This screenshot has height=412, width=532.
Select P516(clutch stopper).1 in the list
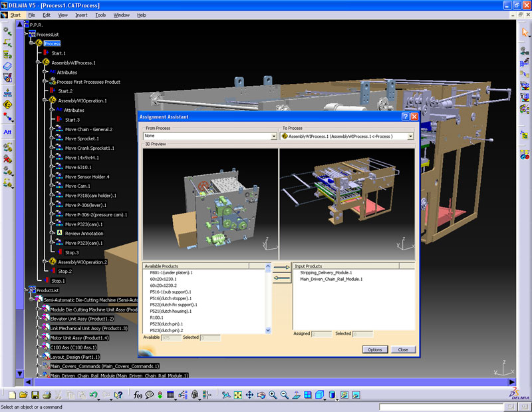pos(171,298)
